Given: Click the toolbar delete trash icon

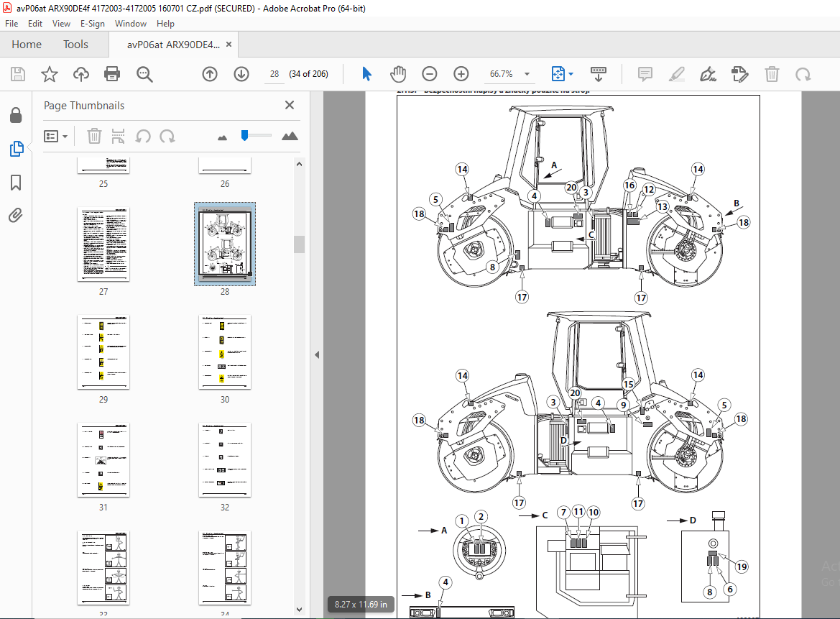Looking at the screenshot, I should click(772, 74).
